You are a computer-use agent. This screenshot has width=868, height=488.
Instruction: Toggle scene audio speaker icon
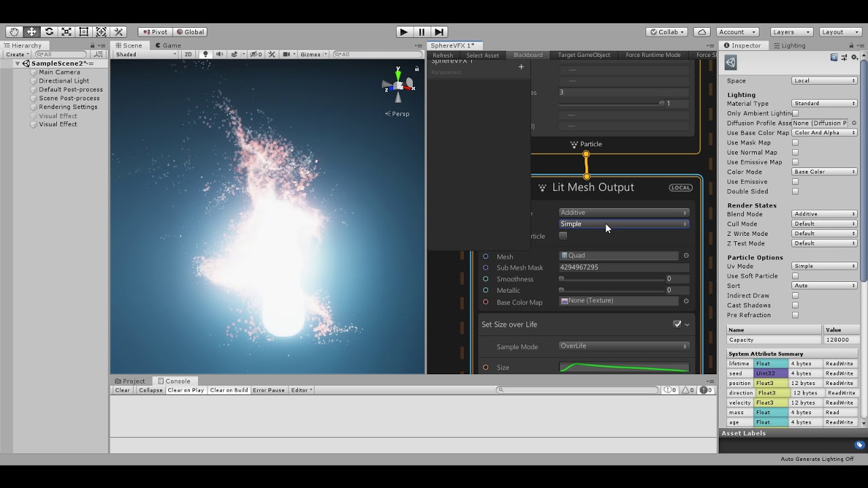point(220,54)
